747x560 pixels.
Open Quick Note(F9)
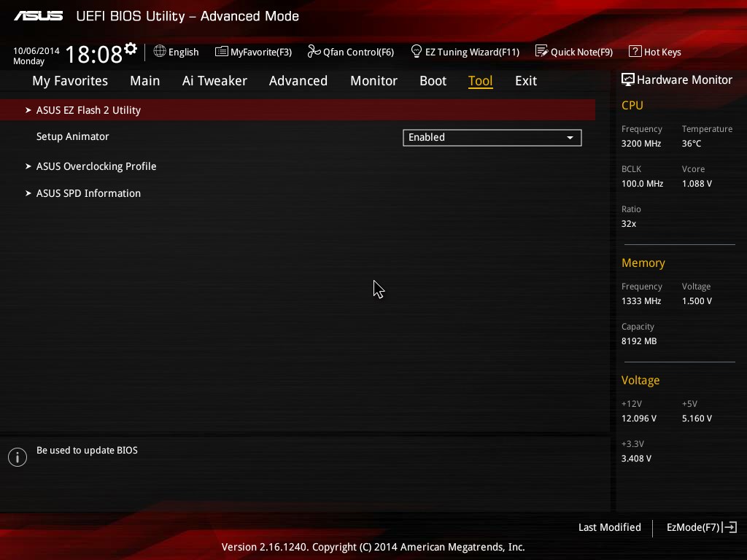pos(574,52)
